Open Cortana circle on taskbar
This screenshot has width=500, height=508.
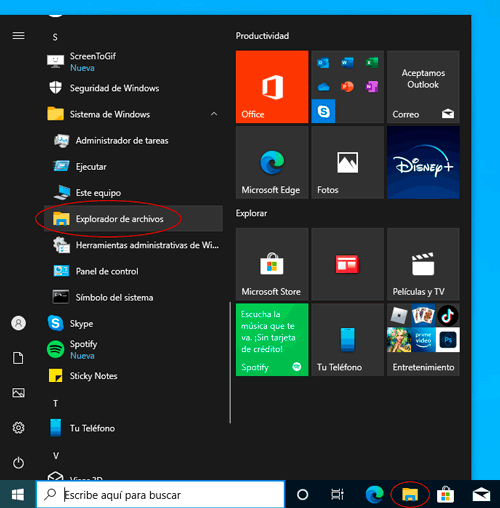[x=302, y=494]
